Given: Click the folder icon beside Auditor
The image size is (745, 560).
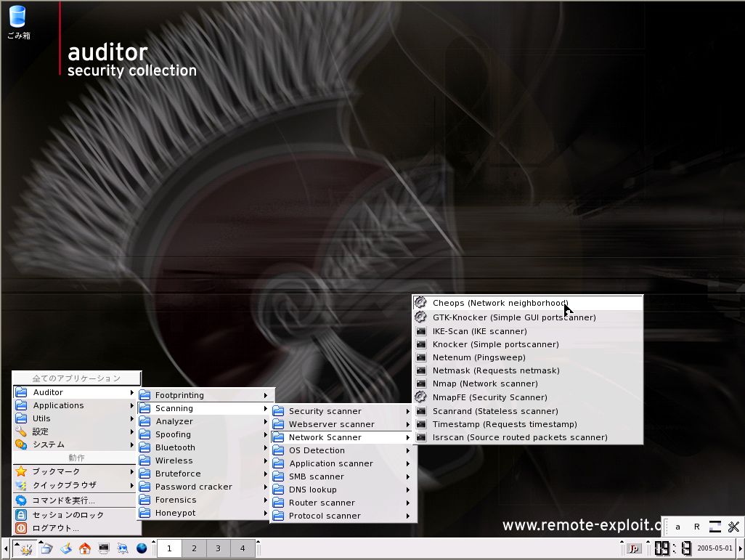Looking at the screenshot, I should point(21,392).
